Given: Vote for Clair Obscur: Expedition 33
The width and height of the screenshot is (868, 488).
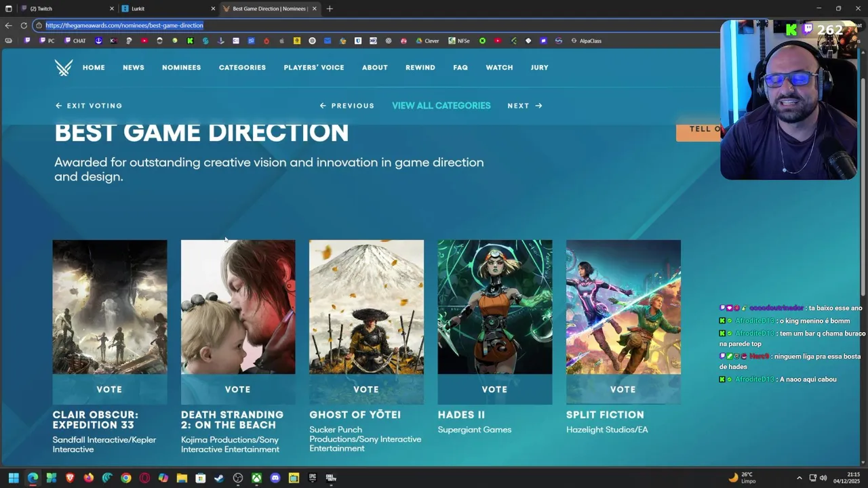Looking at the screenshot, I should point(110,390).
